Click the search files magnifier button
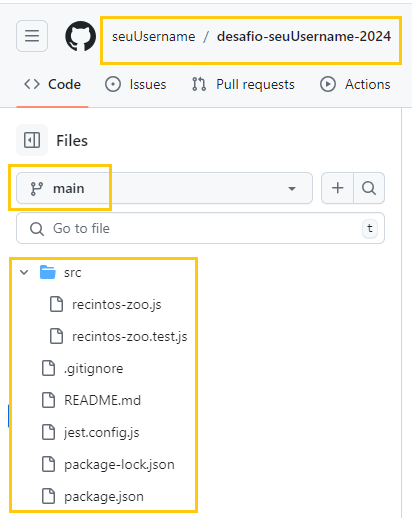The image size is (412, 518). click(369, 188)
